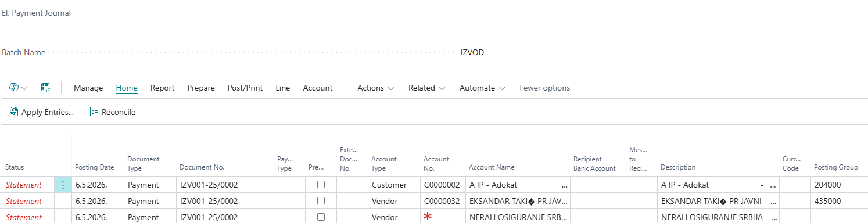Viewport: 868px width, 223px height.
Task: Open the three-dot row menu for A IP - Adokat
Action: 63,185
